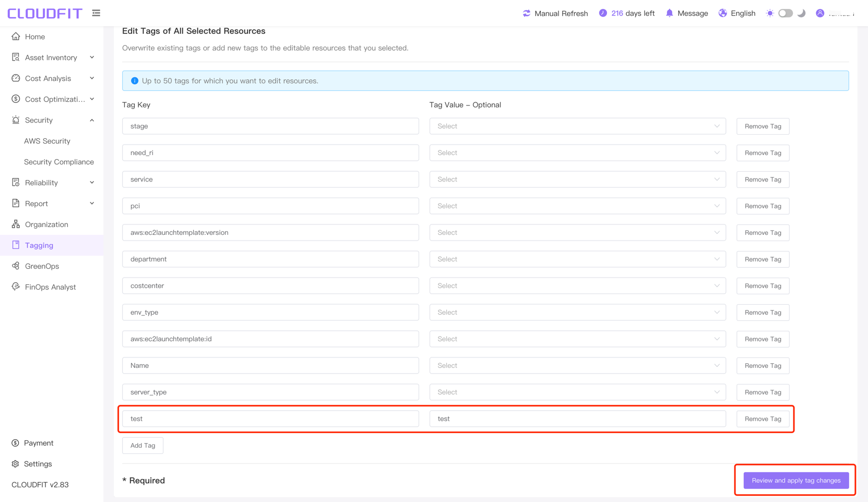Image resolution: width=868 pixels, height=502 pixels.
Task: Click the Add Tag button
Action: tap(142, 446)
